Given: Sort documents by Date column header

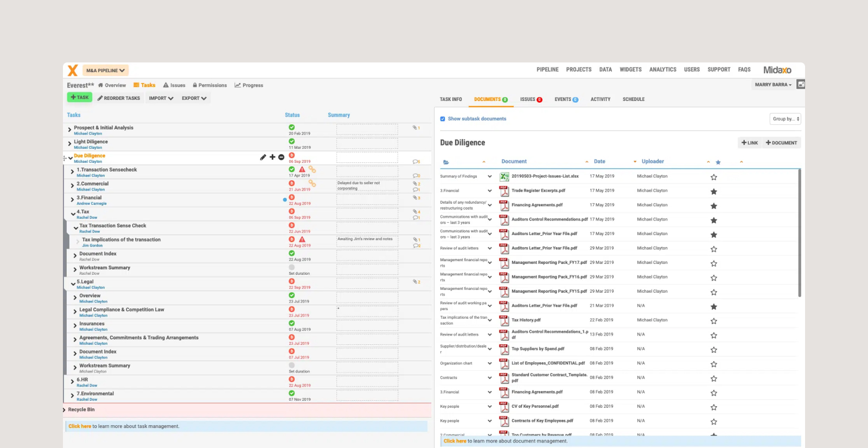Looking at the screenshot, I should click(599, 161).
